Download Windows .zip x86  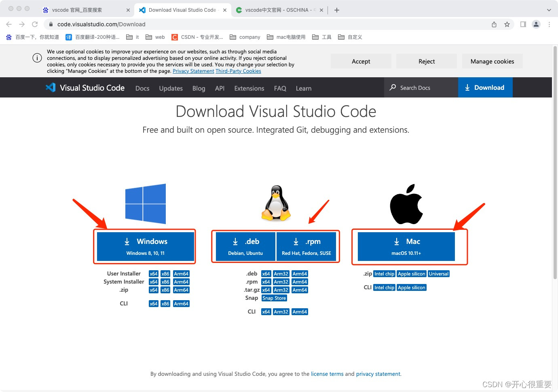click(x=165, y=290)
